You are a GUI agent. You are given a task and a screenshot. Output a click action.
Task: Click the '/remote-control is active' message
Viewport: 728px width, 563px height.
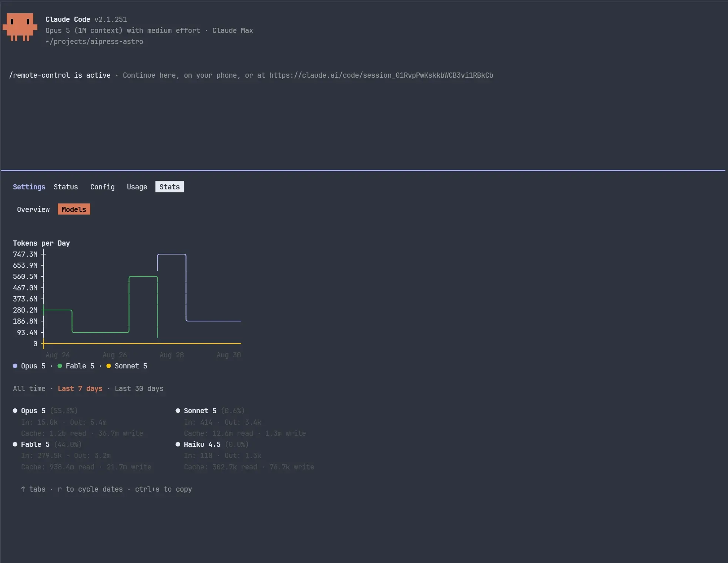(60, 75)
